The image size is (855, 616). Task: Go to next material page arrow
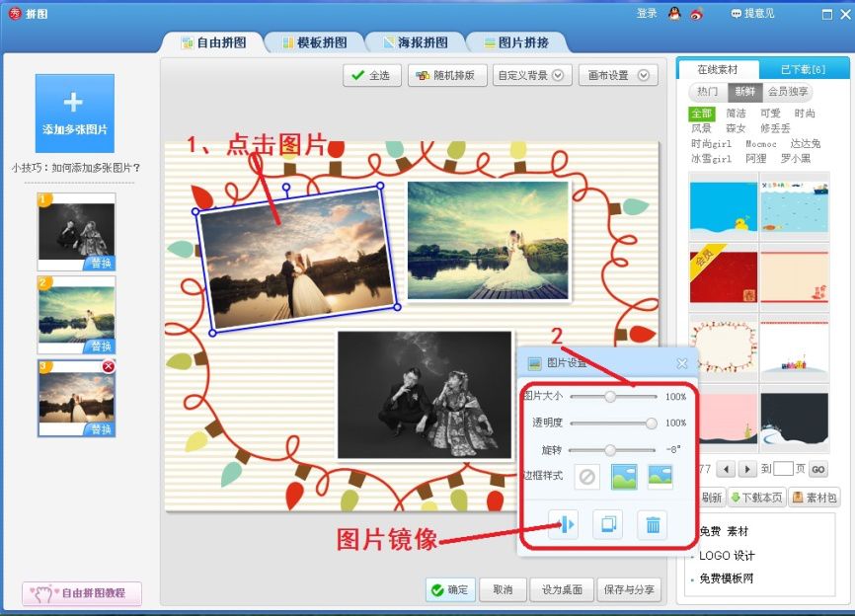pos(747,469)
